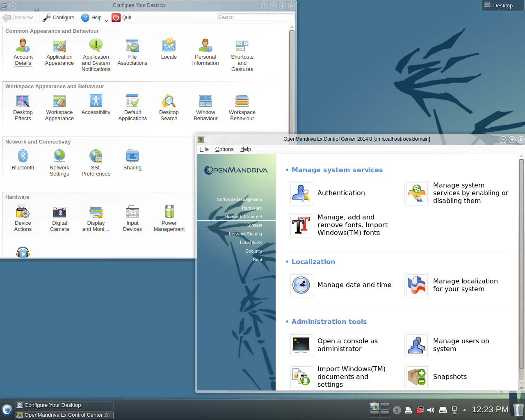
Task: Open File Associations settings
Action: pos(132,52)
